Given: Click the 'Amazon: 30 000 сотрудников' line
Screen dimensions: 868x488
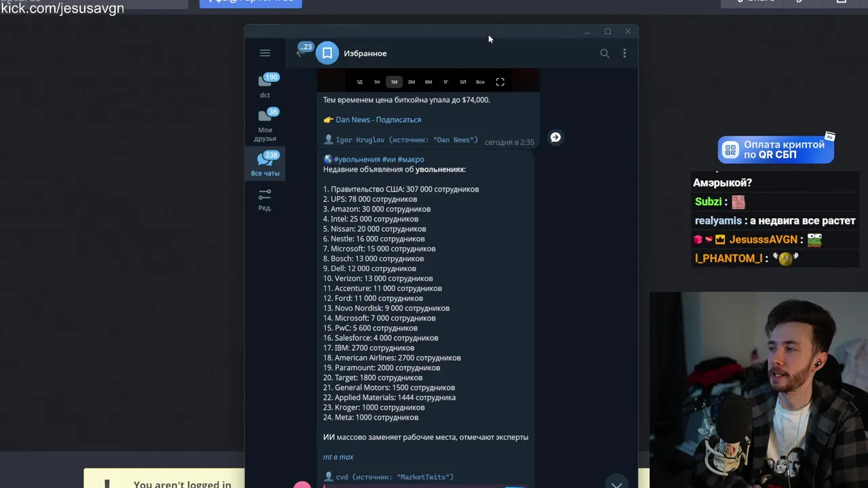Looking at the screenshot, I should click(376, 209).
